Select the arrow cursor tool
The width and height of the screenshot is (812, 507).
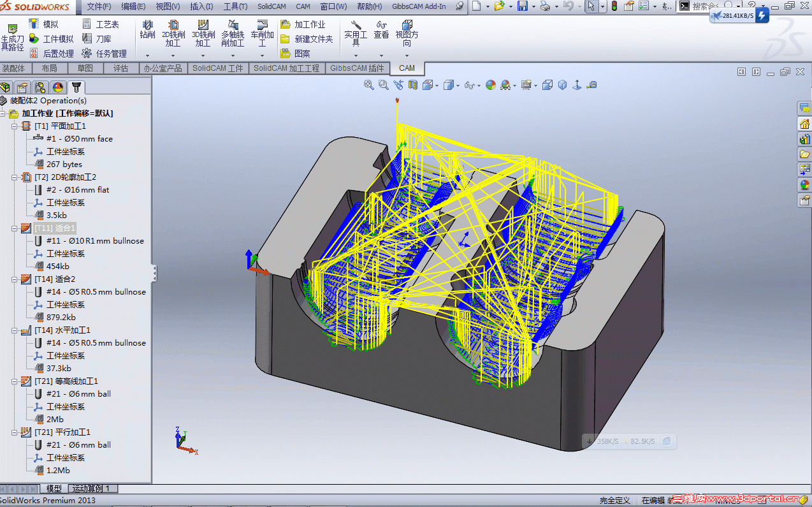pos(591,6)
